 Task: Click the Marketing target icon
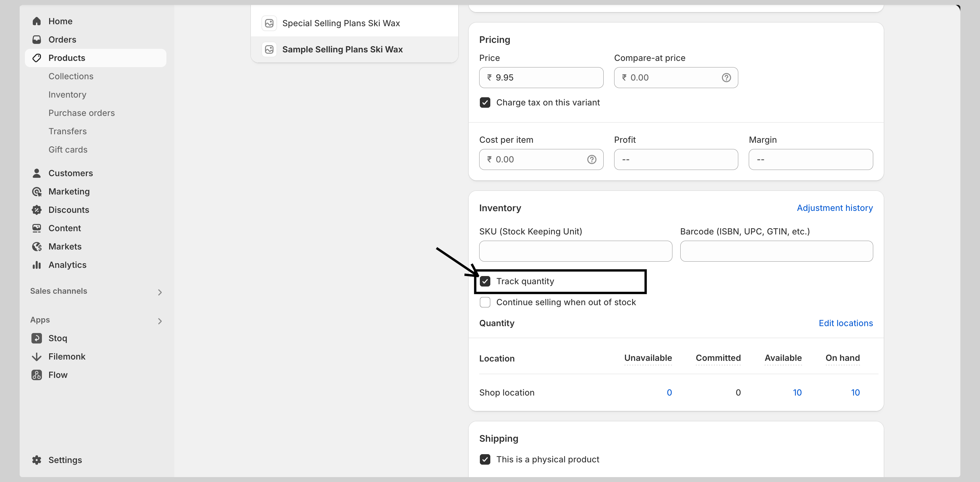coord(37,191)
